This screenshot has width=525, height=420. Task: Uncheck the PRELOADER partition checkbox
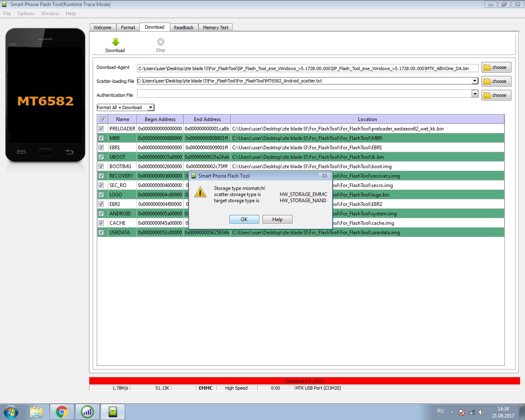(101, 129)
